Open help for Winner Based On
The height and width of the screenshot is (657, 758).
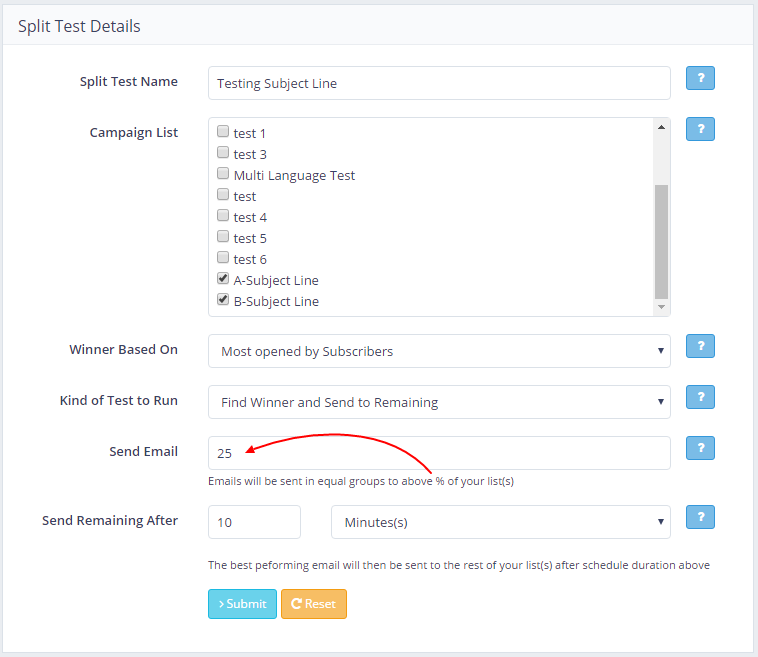pos(700,346)
